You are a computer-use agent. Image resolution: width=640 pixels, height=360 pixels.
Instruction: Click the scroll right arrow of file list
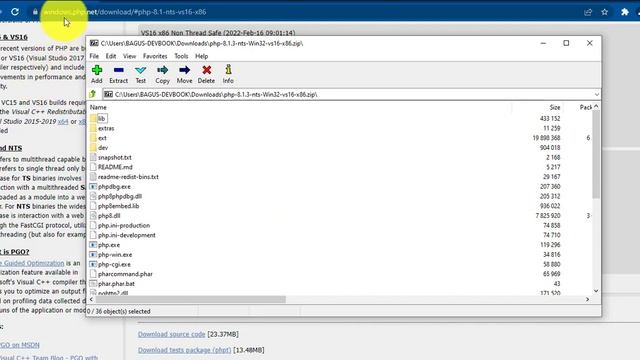pos(587,300)
